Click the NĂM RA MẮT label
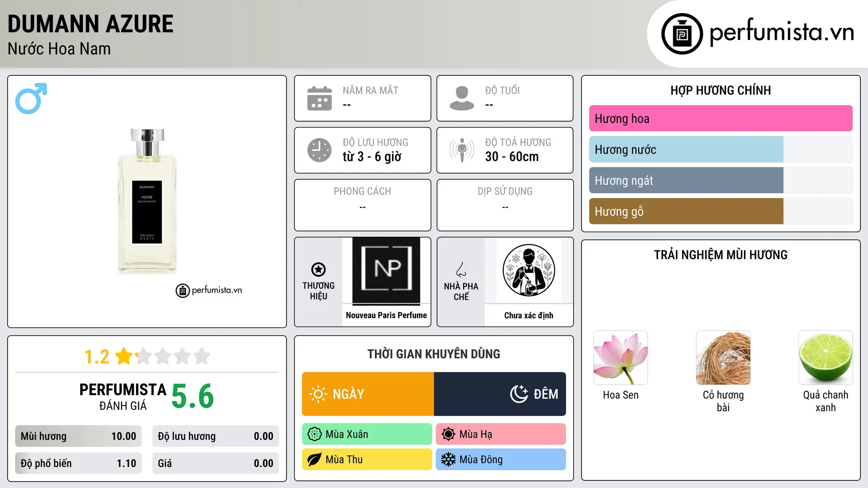Screen dimensions: 868x488 tap(370, 90)
